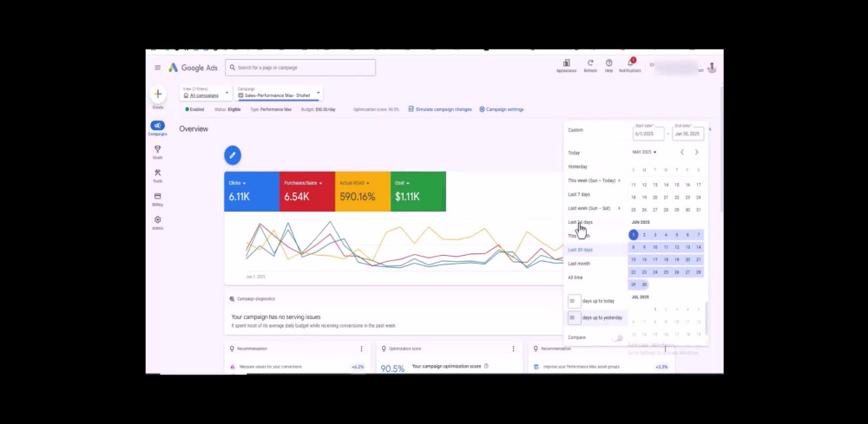Click the days up to yesterday number box
Image resolution: width=868 pixels, height=424 pixels.
pos(574,318)
